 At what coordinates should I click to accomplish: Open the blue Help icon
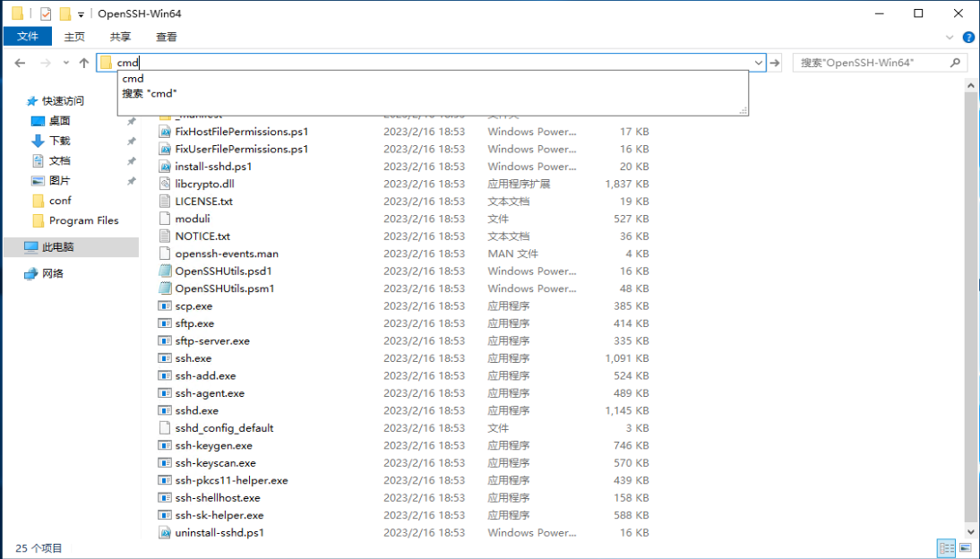(968, 38)
